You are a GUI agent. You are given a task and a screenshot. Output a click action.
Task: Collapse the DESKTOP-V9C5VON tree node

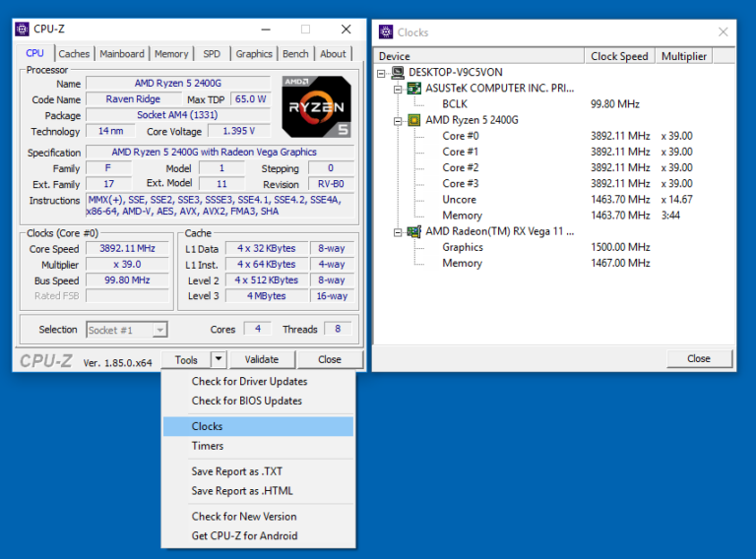(381, 74)
